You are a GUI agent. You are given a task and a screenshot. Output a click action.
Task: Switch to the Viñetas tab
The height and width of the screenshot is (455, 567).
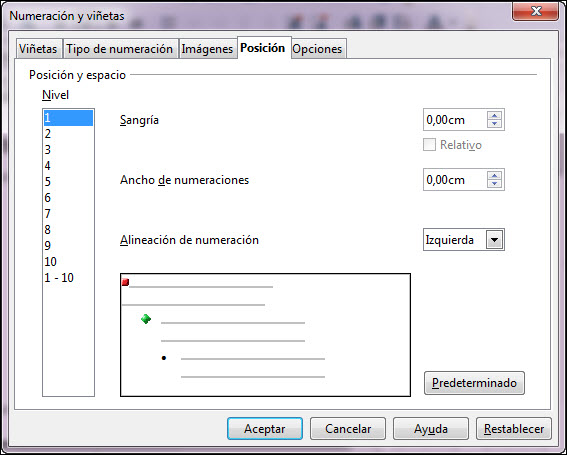coord(38,49)
